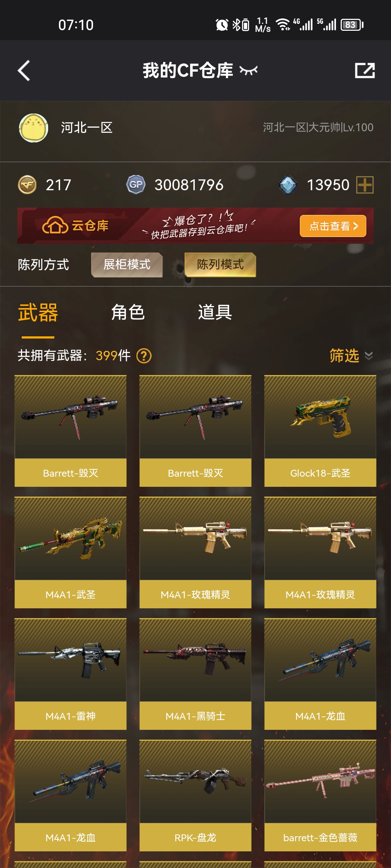Open the 云仓库 banner
The image size is (391, 868).
coord(195,226)
